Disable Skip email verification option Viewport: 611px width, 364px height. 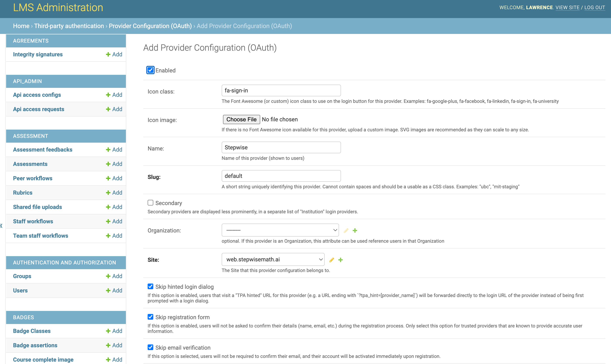click(150, 347)
